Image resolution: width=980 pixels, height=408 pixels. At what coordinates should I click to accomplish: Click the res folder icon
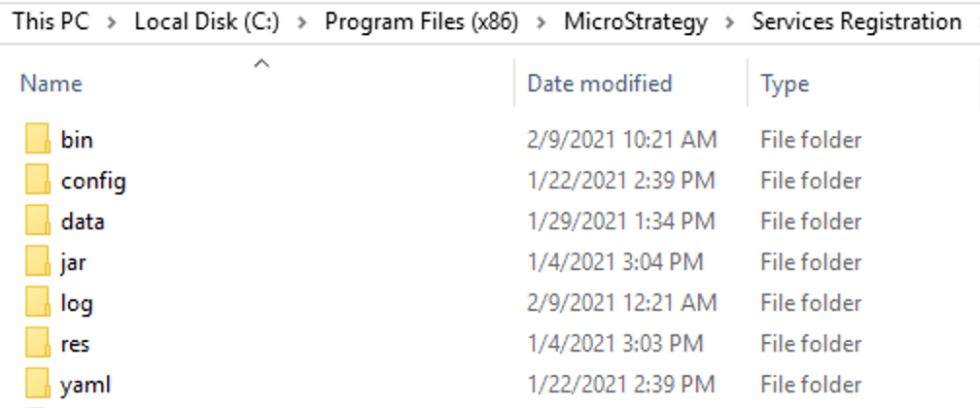click(38, 344)
